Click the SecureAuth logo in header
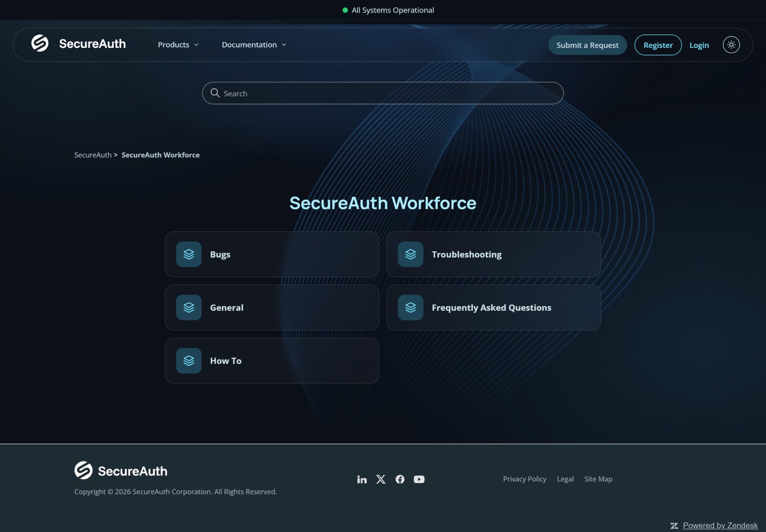The image size is (766, 532). pyautogui.click(x=79, y=44)
